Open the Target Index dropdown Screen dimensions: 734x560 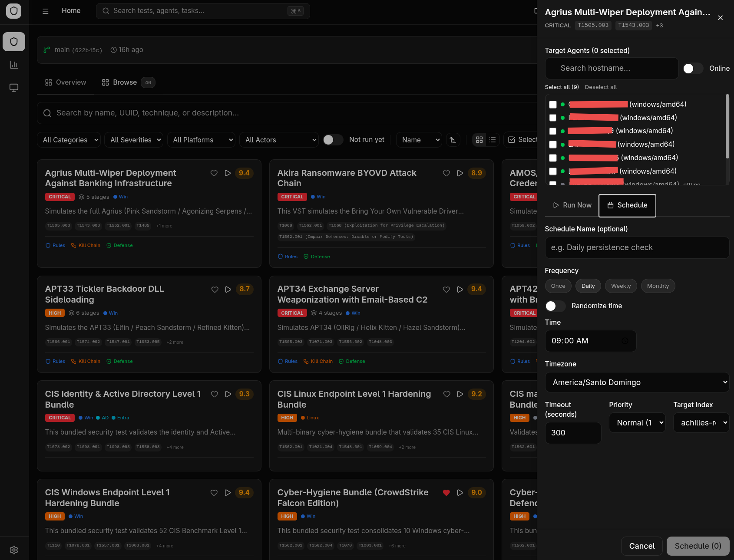[x=701, y=423]
